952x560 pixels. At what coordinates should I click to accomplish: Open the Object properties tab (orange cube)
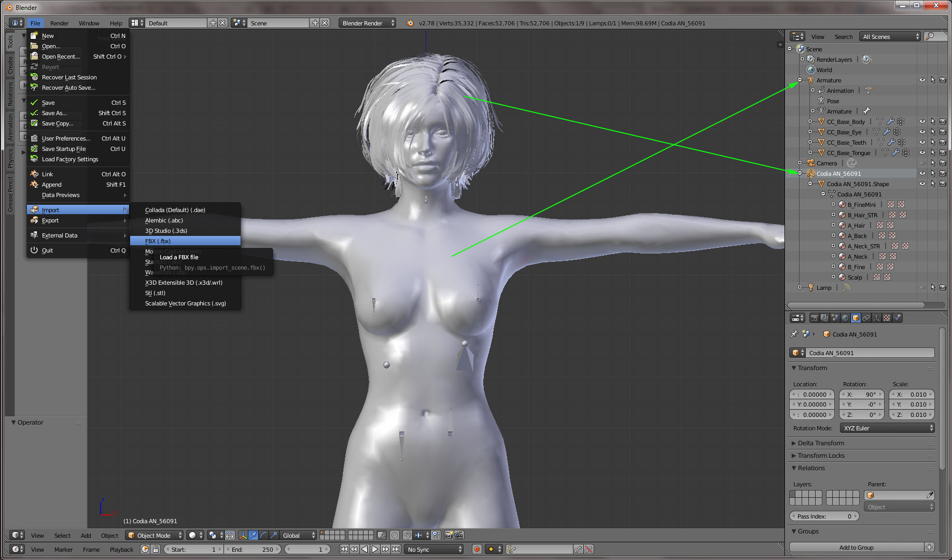coord(856,318)
